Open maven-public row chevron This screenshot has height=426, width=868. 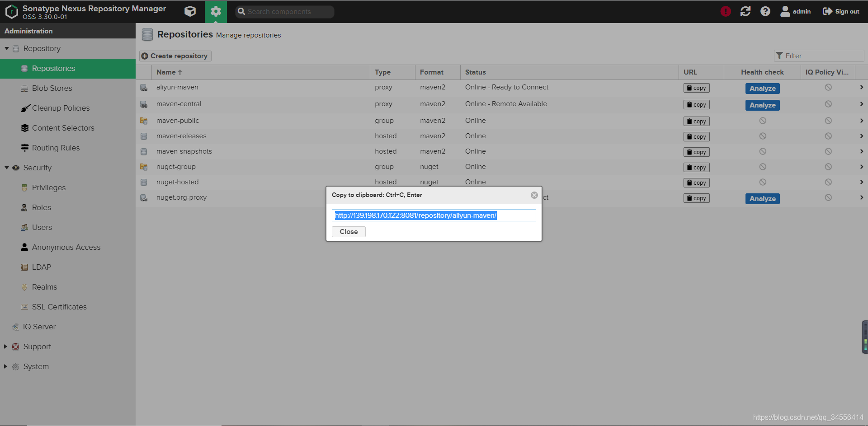861,121
